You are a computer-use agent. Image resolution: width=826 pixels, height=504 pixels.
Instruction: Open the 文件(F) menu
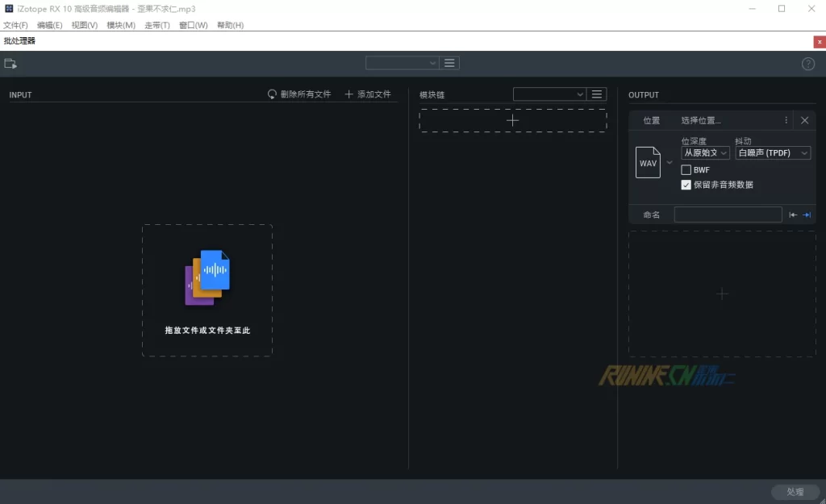15,25
